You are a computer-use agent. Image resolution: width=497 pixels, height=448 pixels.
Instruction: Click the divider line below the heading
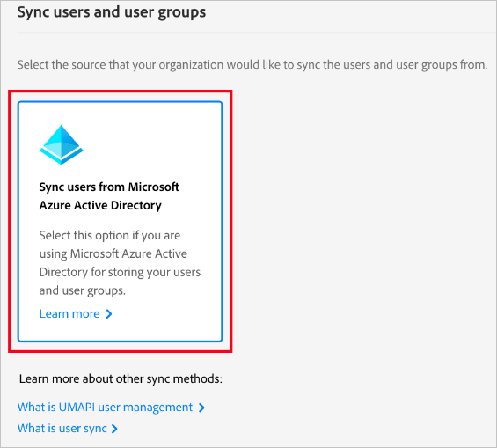257,33
